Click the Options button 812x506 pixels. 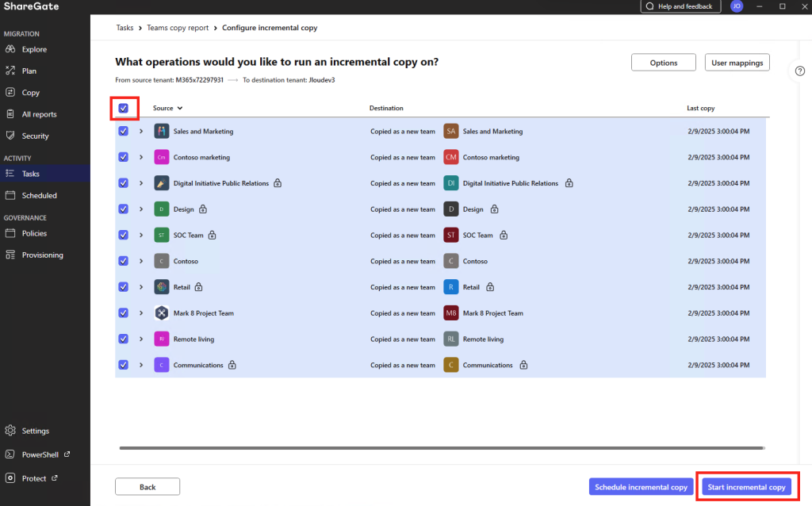point(664,63)
